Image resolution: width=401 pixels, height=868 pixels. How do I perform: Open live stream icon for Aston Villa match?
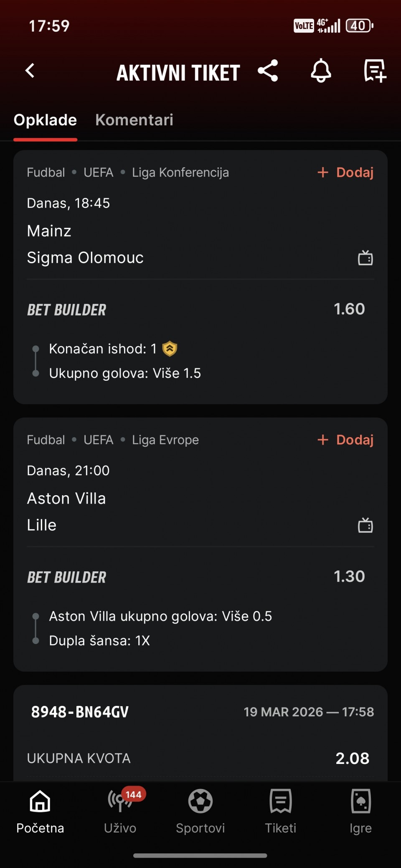[365, 525]
